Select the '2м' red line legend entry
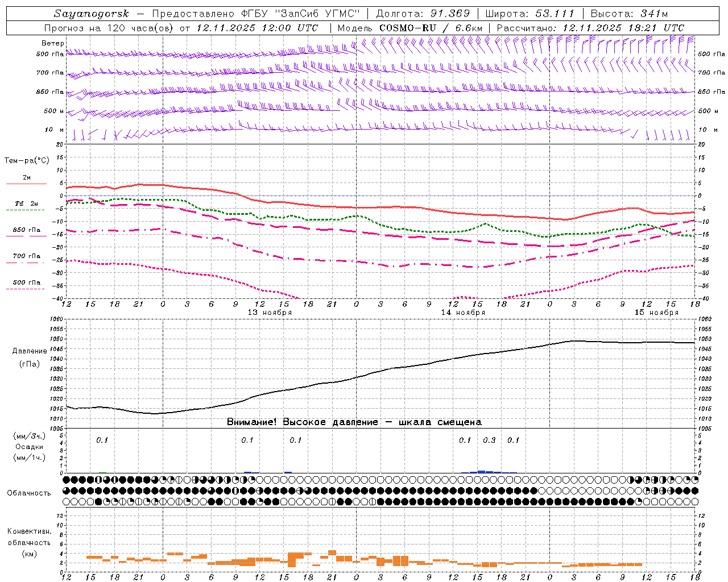The height and width of the screenshot is (582, 728). click(26, 178)
